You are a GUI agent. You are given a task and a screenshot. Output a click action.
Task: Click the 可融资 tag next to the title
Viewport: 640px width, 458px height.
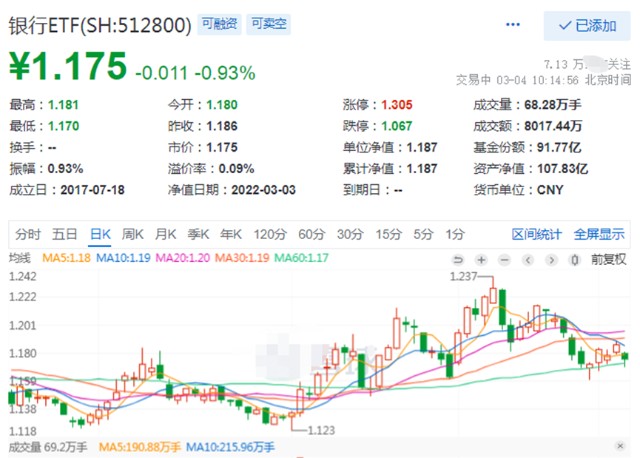point(218,24)
